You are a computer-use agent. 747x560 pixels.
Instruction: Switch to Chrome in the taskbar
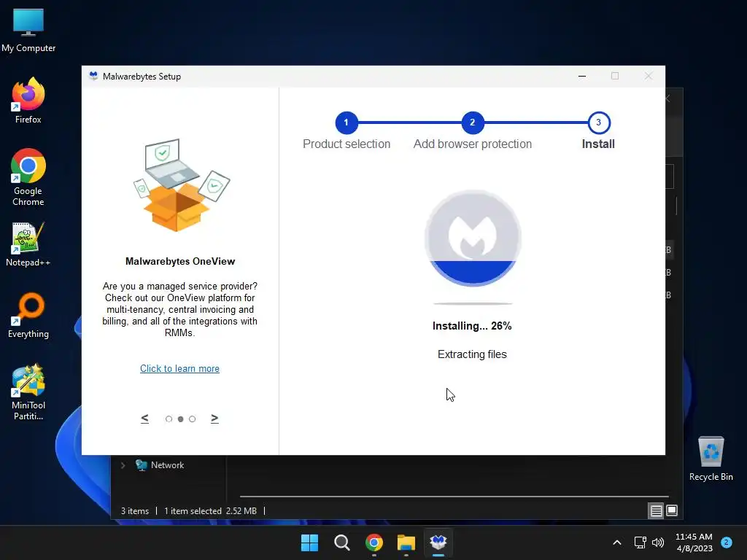[374, 542]
